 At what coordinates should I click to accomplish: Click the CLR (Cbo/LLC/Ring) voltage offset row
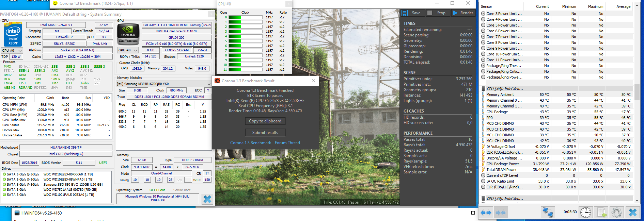click(x=556, y=152)
